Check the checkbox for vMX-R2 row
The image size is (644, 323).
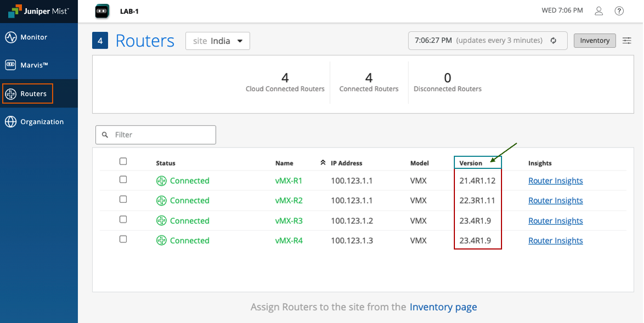coord(123,200)
